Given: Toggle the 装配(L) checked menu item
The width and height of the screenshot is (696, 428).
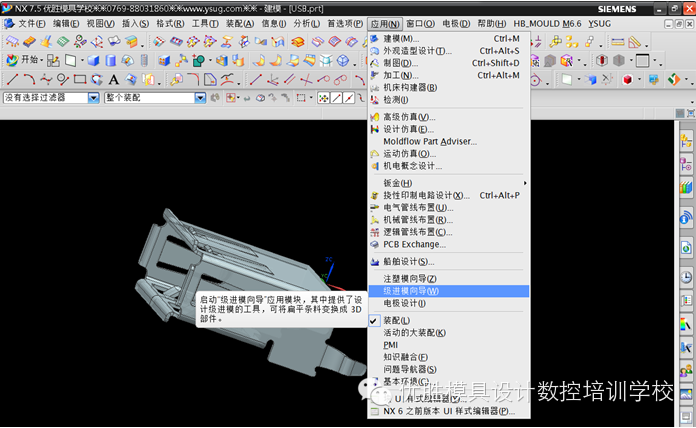Looking at the screenshot, I should [449, 321].
